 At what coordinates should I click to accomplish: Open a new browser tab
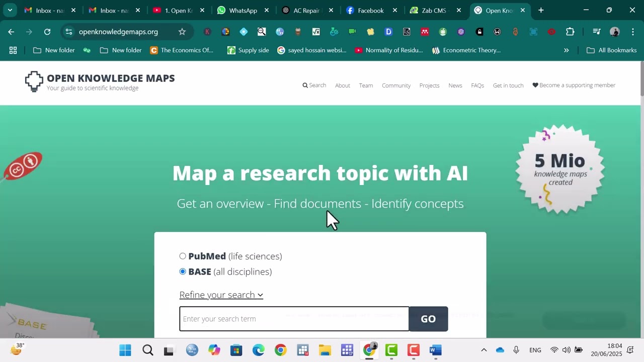[541, 10]
